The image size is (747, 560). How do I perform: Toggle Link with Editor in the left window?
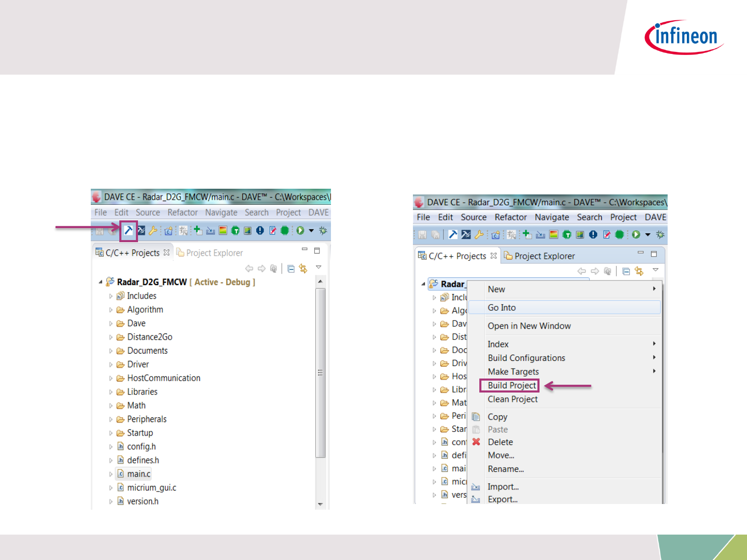(303, 269)
